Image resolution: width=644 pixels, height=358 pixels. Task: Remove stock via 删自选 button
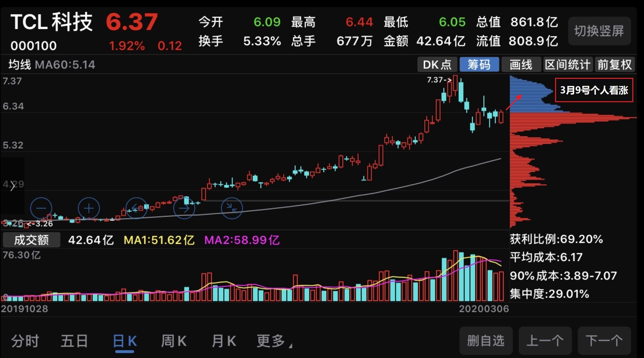click(x=486, y=341)
